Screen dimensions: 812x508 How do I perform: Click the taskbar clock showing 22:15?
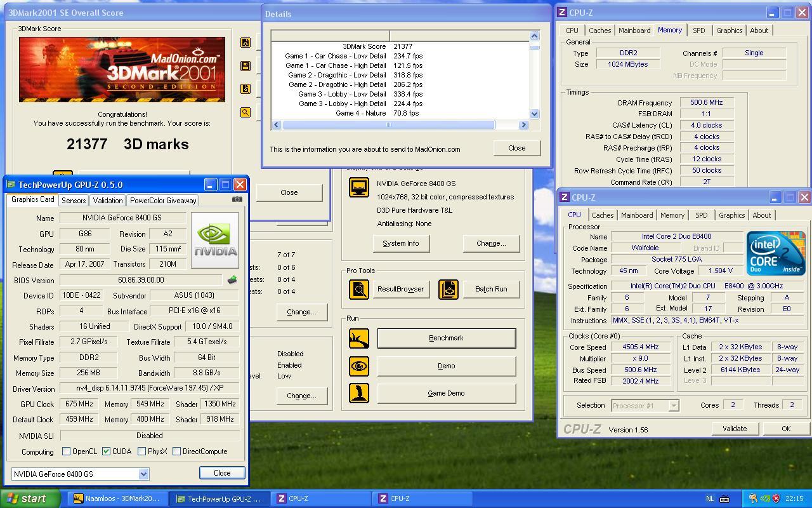(x=794, y=499)
